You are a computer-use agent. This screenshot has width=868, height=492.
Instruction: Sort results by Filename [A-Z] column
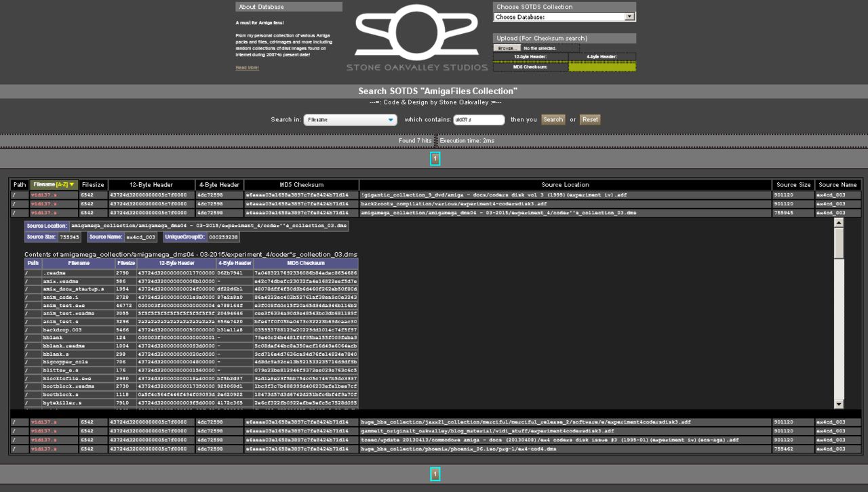[54, 184]
